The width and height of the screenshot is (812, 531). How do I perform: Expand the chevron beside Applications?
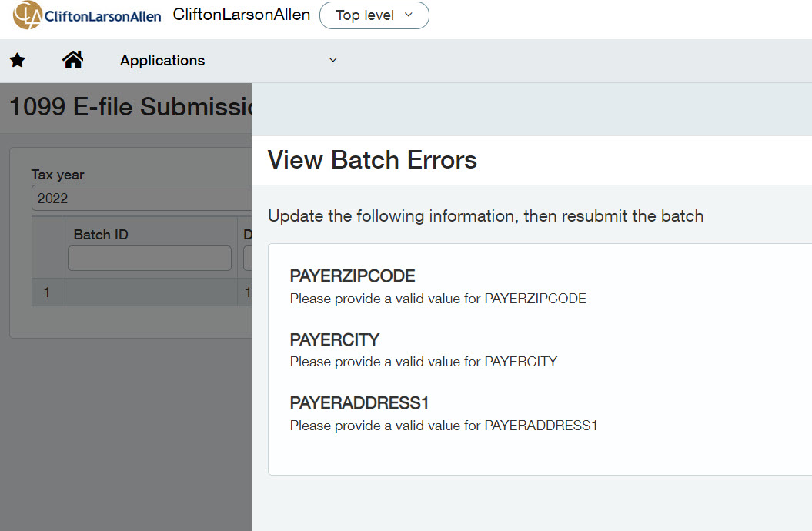coord(333,61)
